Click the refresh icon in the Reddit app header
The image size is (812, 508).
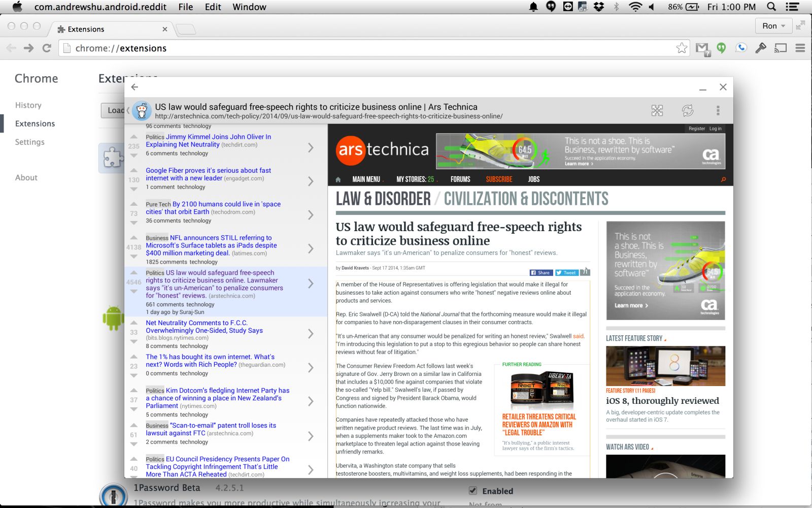[x=687, y=110]
